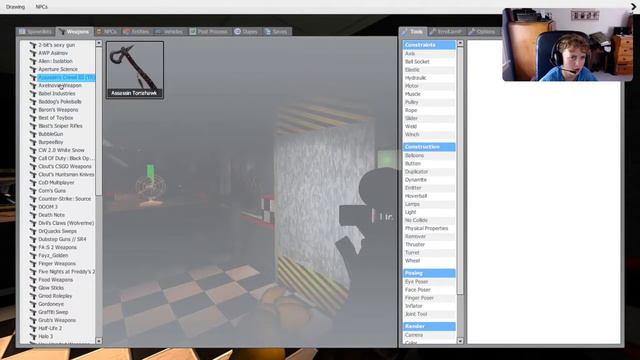Open the Drawing menu in top bar
The image size is (640, 360).
[16, 7]
